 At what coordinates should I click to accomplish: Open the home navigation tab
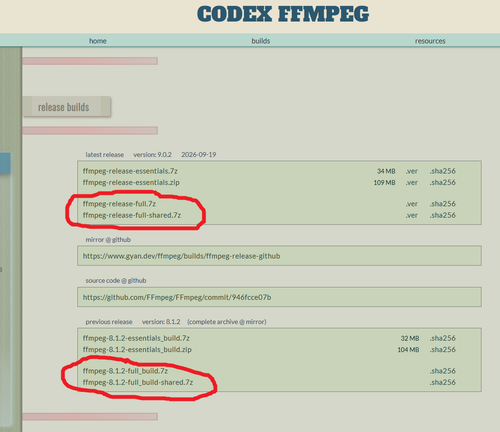click(x=98, y=41)
